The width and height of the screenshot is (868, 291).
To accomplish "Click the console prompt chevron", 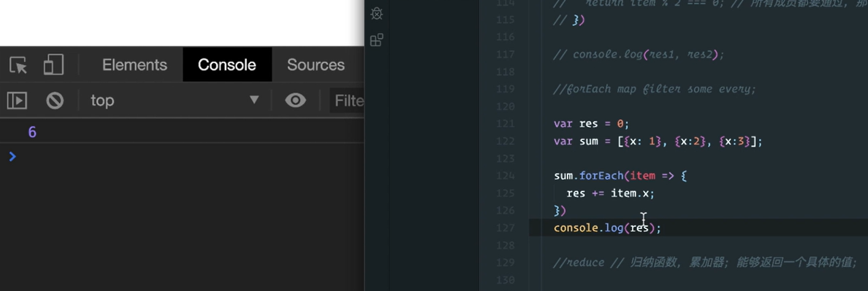I will (13, 157).
